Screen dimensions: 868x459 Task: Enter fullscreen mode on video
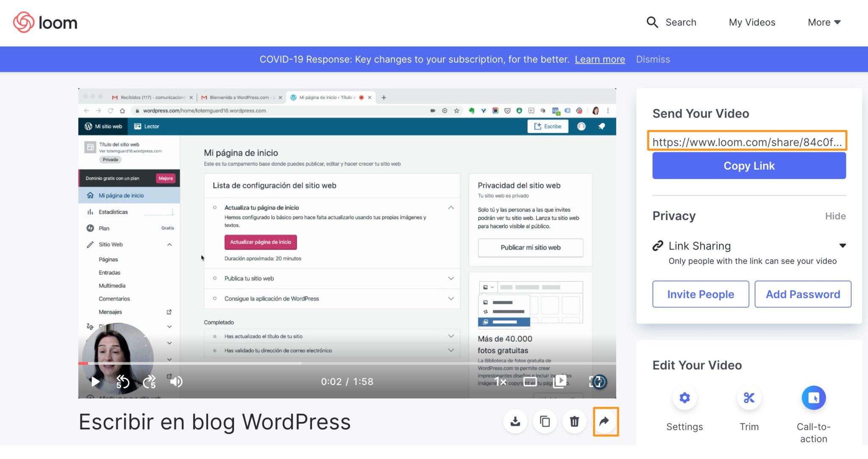(593, 382)
